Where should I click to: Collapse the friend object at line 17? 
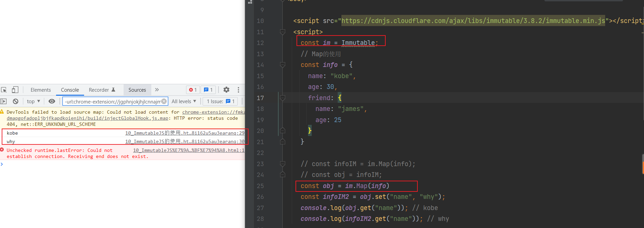283,98
